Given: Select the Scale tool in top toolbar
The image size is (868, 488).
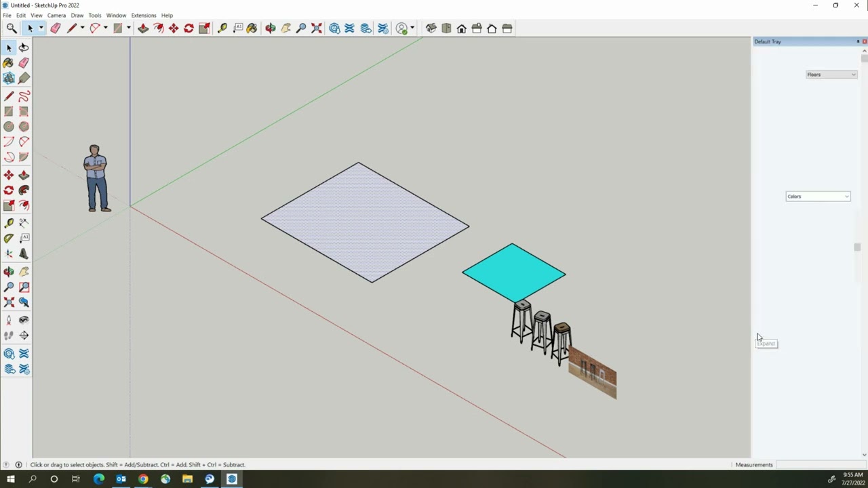Looking at the screenshot, I should [x=204, y=28].
